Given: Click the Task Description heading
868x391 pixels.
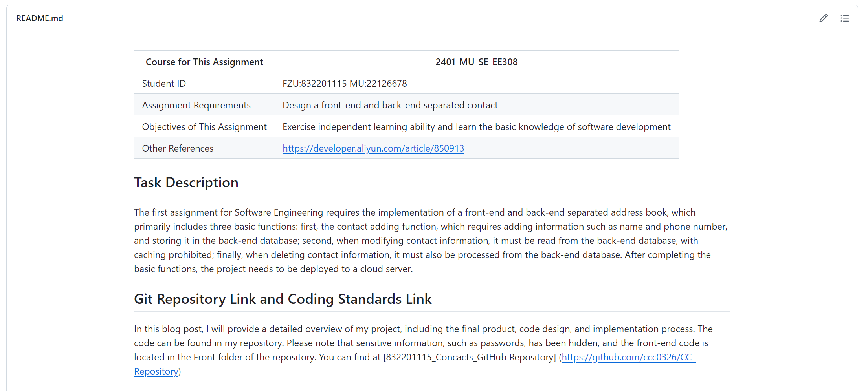Looking at the screenshot, I should (186, 183).
